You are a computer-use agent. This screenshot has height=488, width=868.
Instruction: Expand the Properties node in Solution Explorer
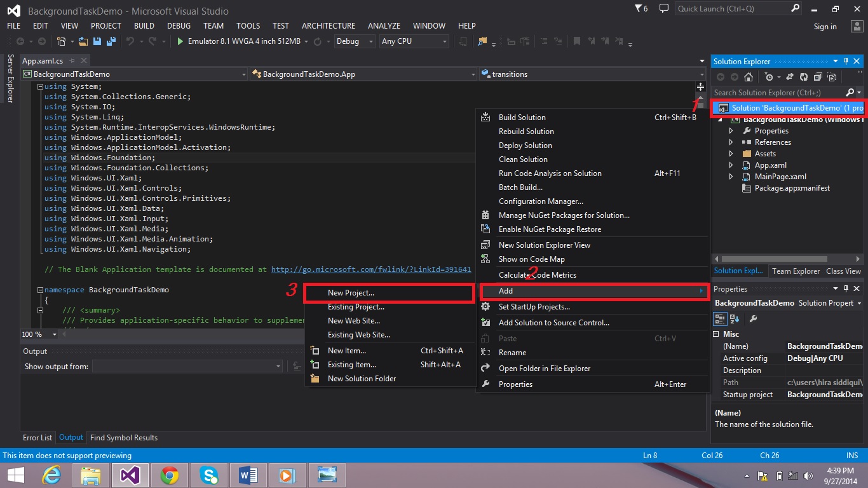click(x=731, y=131)
